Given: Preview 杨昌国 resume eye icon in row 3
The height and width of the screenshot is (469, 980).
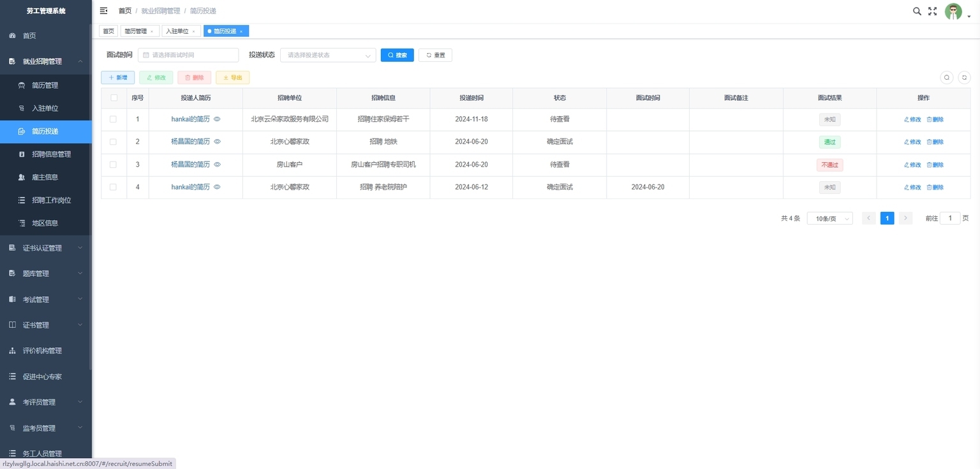Looking at the screenshot, I should [x=217, y=165].
